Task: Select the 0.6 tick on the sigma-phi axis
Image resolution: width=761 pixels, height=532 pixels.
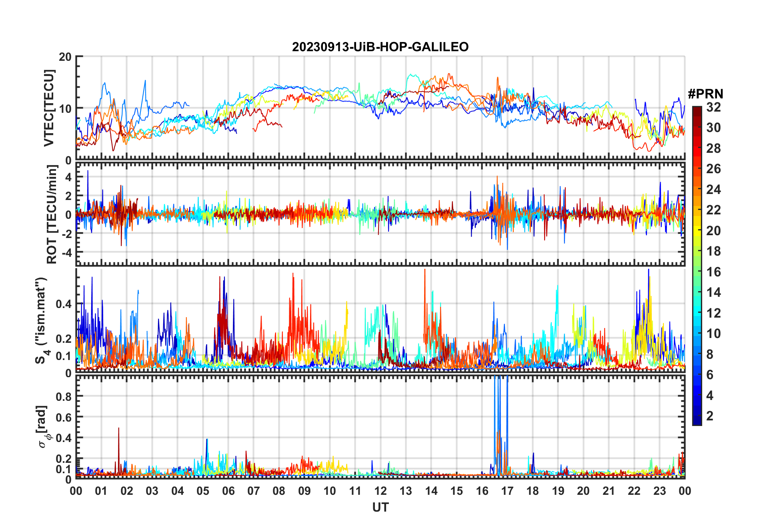Action: click(64, 417)
